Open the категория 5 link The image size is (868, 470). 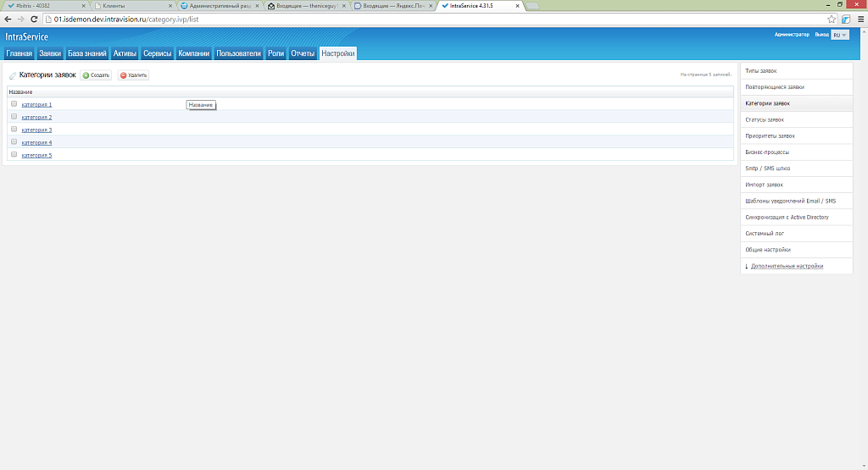pos(36,155)
